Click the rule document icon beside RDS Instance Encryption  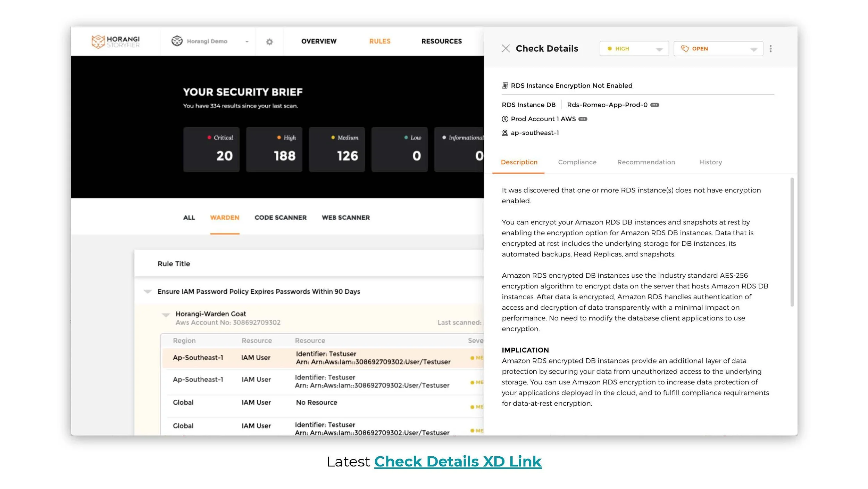(x=505, y=85)
